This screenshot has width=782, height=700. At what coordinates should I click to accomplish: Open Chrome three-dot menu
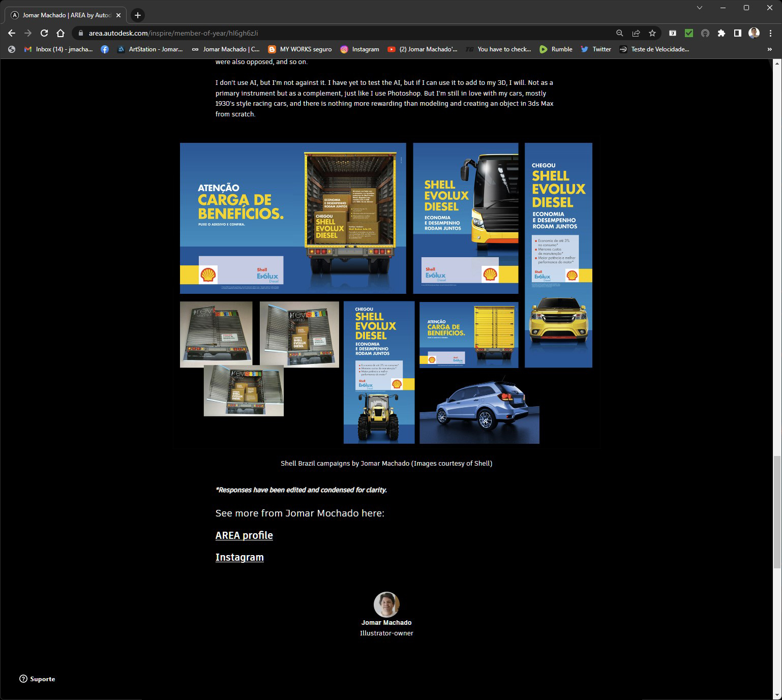(x=770, y=33)
